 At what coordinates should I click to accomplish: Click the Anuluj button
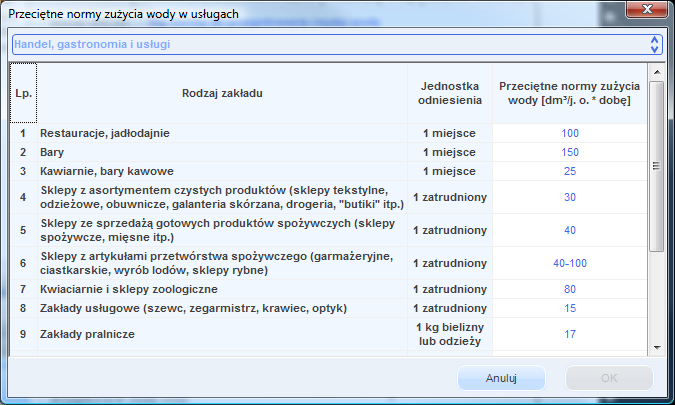(x=501, y=378)
